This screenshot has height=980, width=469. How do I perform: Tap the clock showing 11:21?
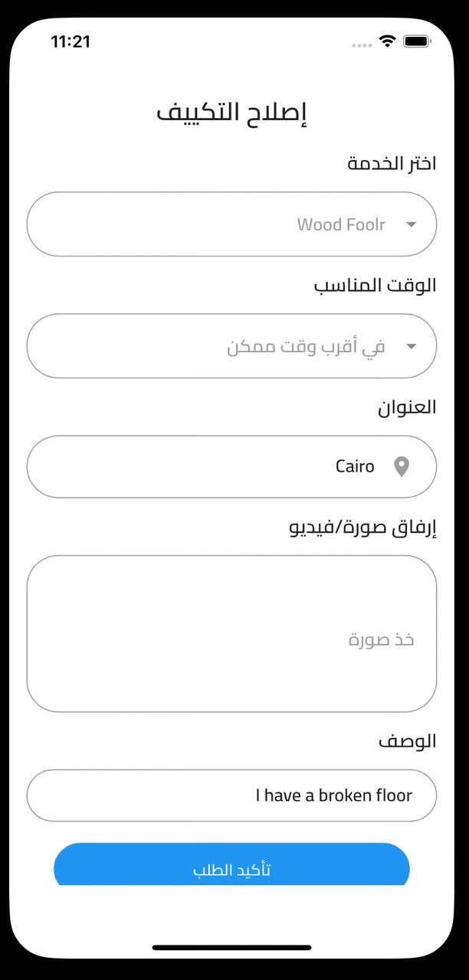point(70,42)
